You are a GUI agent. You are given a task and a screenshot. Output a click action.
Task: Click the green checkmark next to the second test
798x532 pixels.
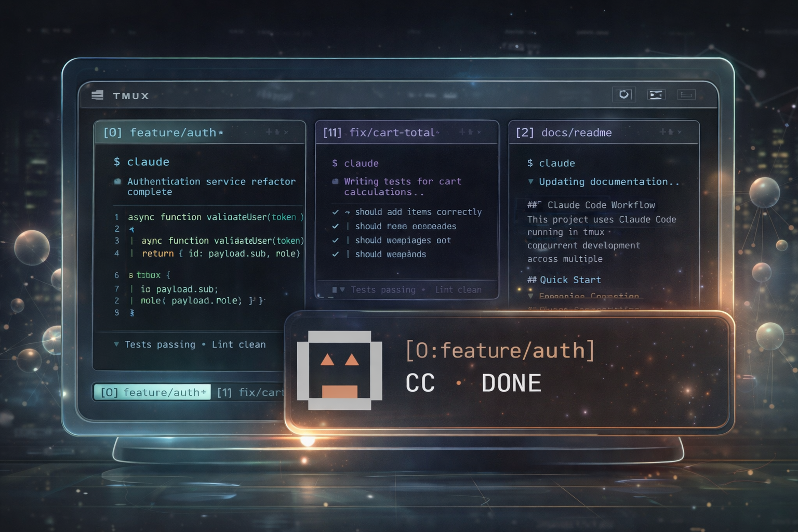pyautogui.click(x=335, y=226)
